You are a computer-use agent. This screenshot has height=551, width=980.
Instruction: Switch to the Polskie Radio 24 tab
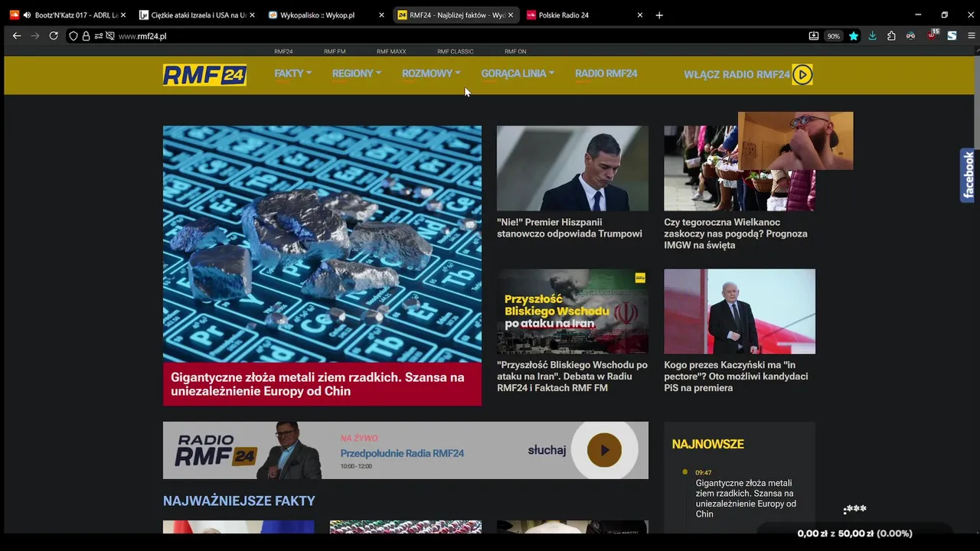585,15
